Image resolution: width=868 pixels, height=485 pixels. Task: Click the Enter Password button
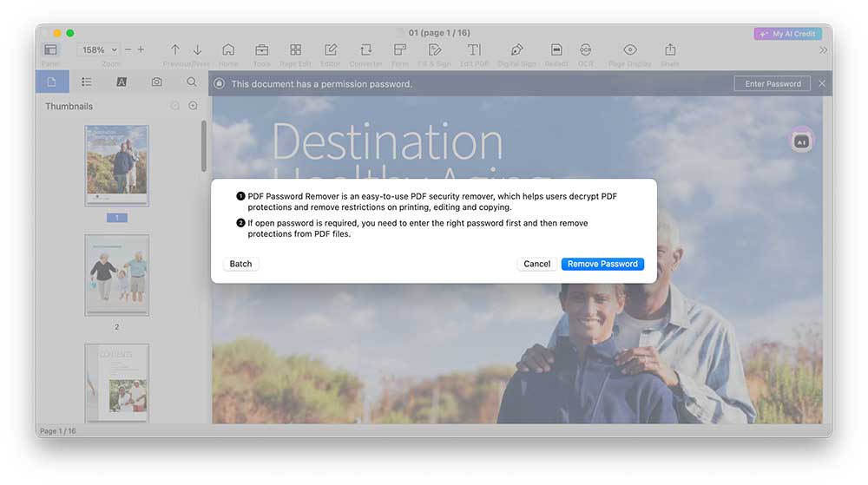point(773,83)
